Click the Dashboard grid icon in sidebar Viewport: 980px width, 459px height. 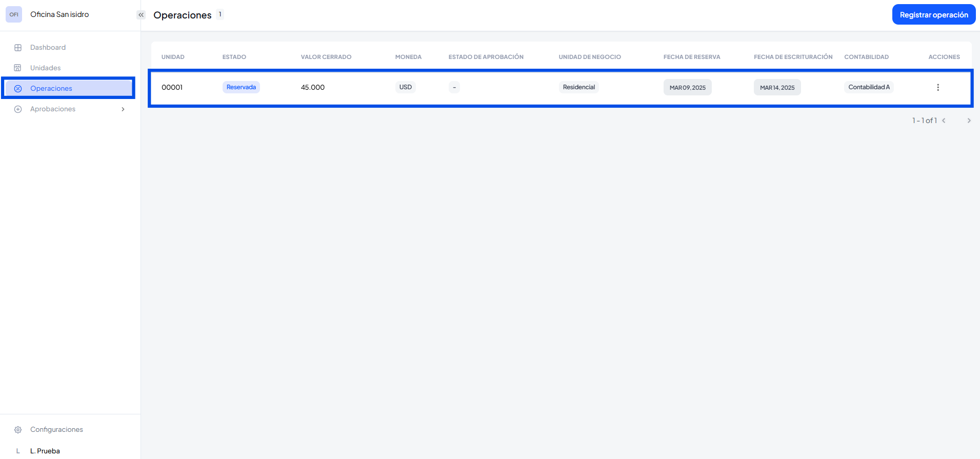(x=18, y=48)
